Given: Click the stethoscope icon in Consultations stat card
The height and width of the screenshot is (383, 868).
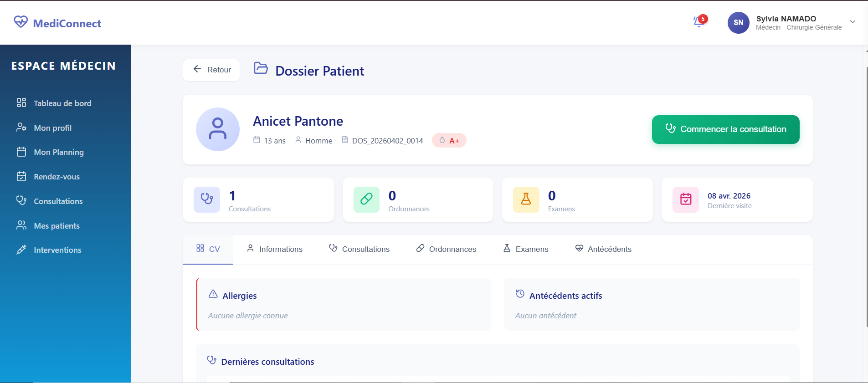Looking at the screenshot, I should (x=207, y=199).
